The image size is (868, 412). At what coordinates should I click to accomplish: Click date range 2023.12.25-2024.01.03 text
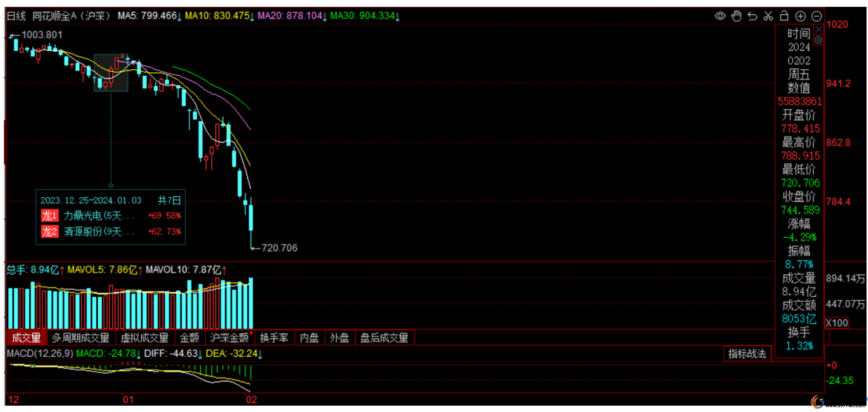coord(91,201)
